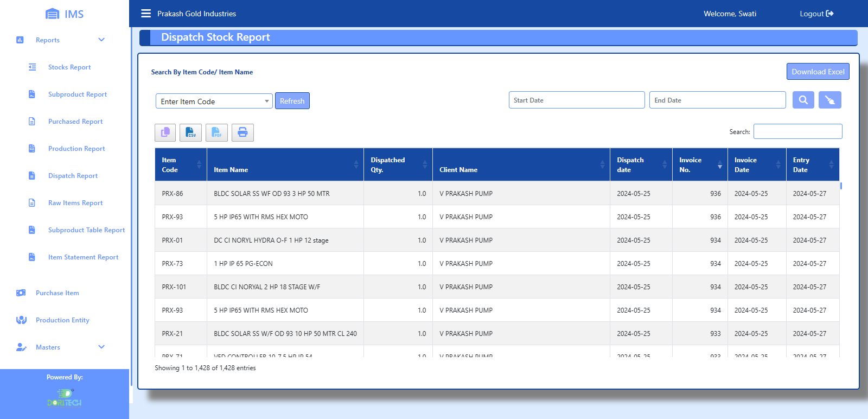Click the Production Entity hands icon
Screen dimensions: 868x419
coord(21,320)
